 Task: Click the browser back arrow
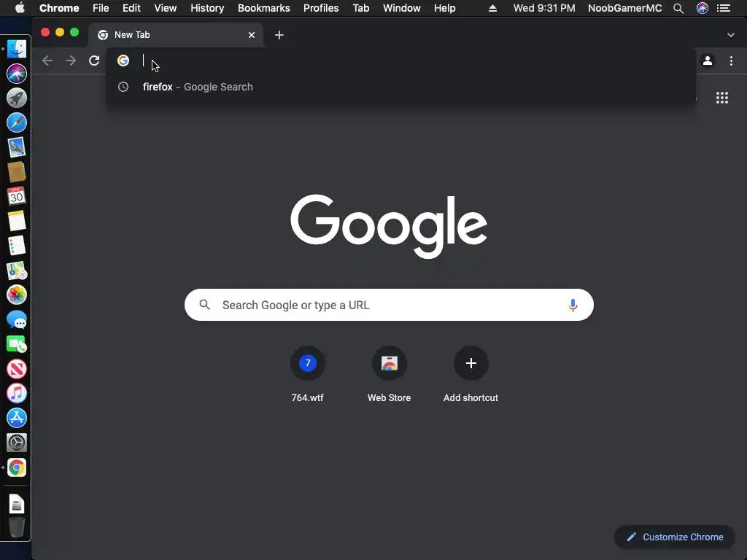47,61
